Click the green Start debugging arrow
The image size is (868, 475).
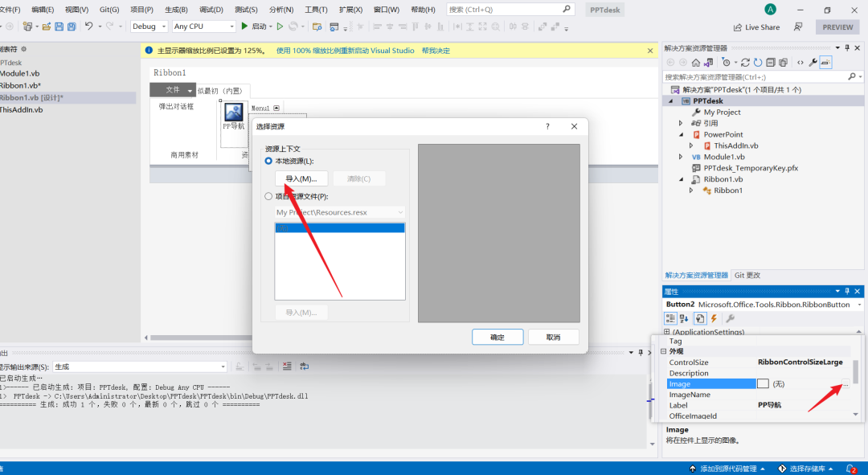point(244,26)
